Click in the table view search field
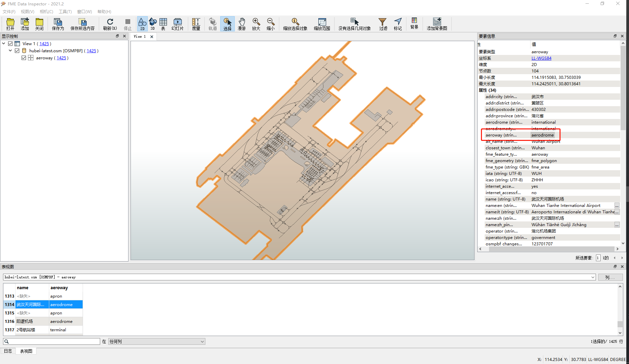 (52, 341)
